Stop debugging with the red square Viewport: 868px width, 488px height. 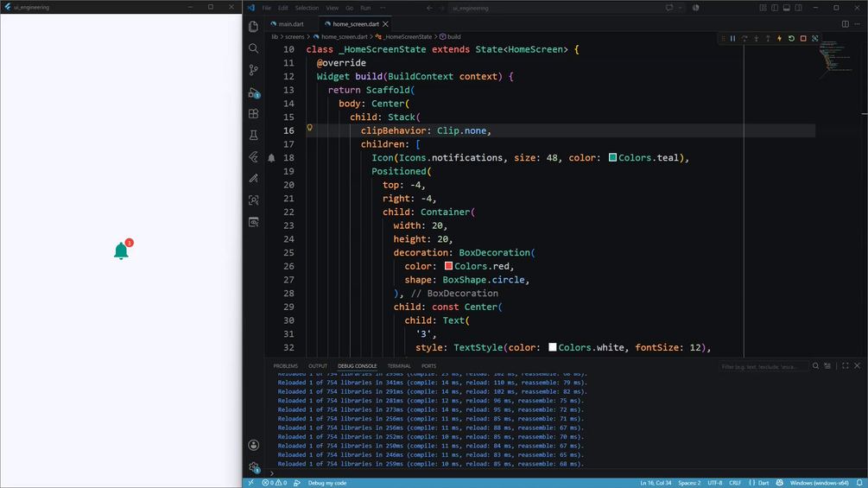(x=803, y=39)
